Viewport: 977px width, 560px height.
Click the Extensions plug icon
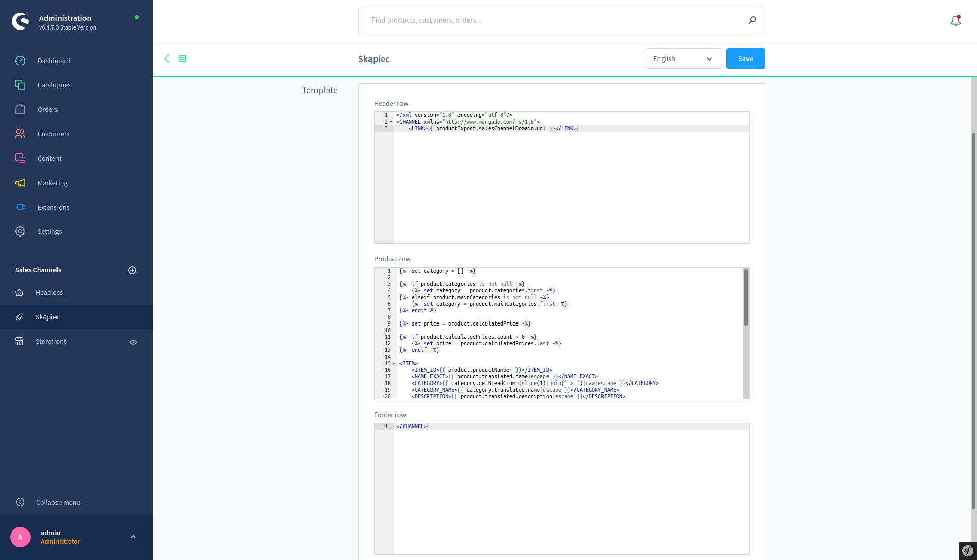pos(20,207)
